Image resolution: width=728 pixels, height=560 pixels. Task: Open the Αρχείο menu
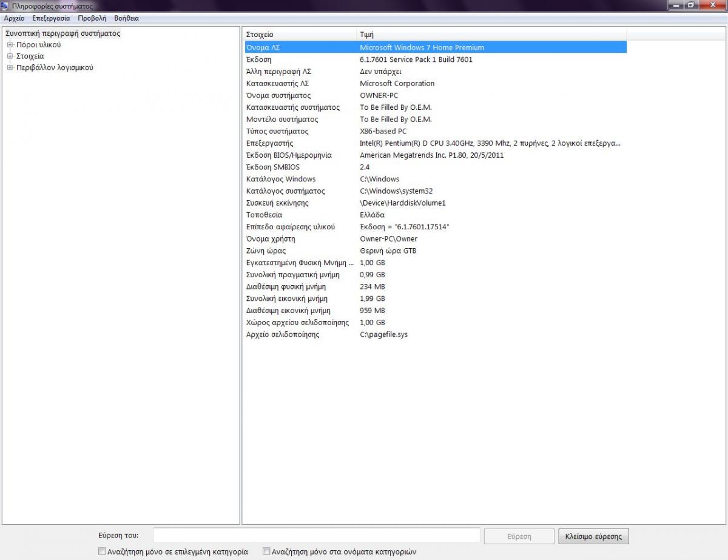pos(14,18)
